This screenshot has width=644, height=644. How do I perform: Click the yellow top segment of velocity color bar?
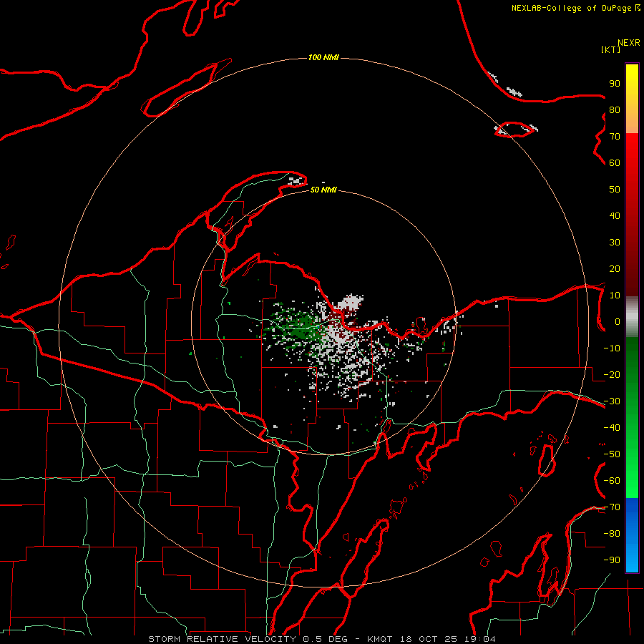tap(632, 99)
